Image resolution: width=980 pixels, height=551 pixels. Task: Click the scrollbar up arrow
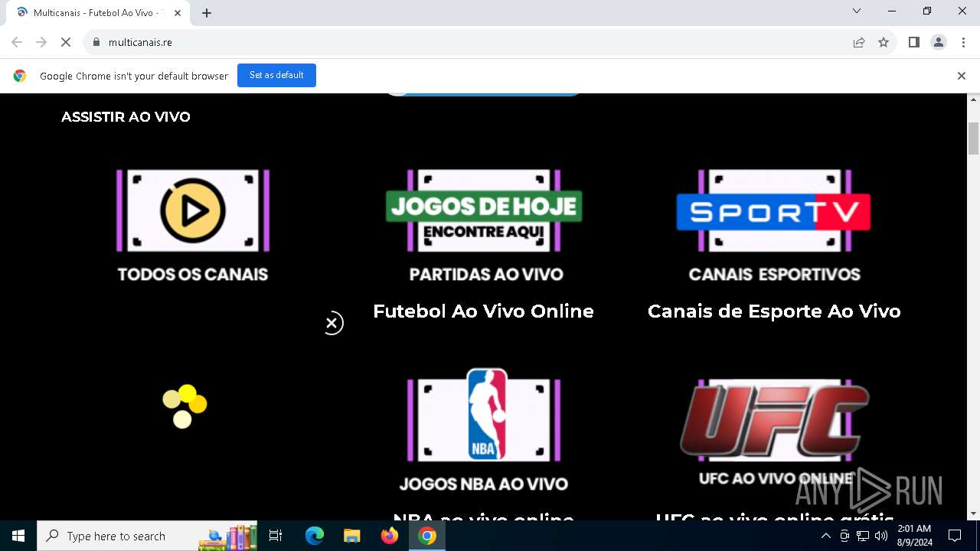tap(974, 99)
